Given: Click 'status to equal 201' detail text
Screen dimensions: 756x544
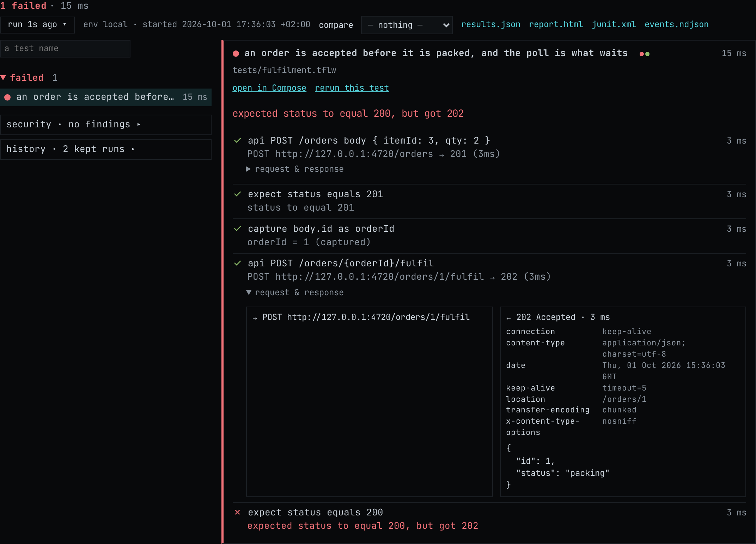Looking at the screenshot, I should coord(300,207).
